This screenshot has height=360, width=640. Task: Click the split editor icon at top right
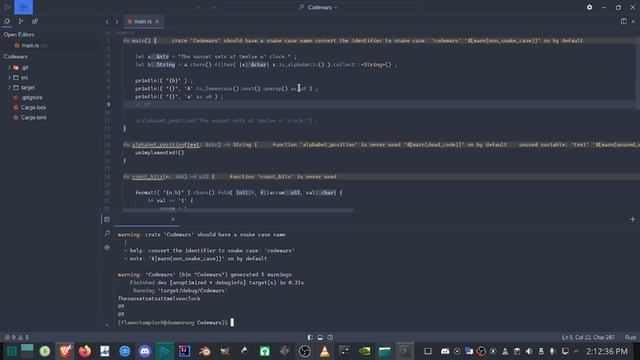click(x=624, y=21)
